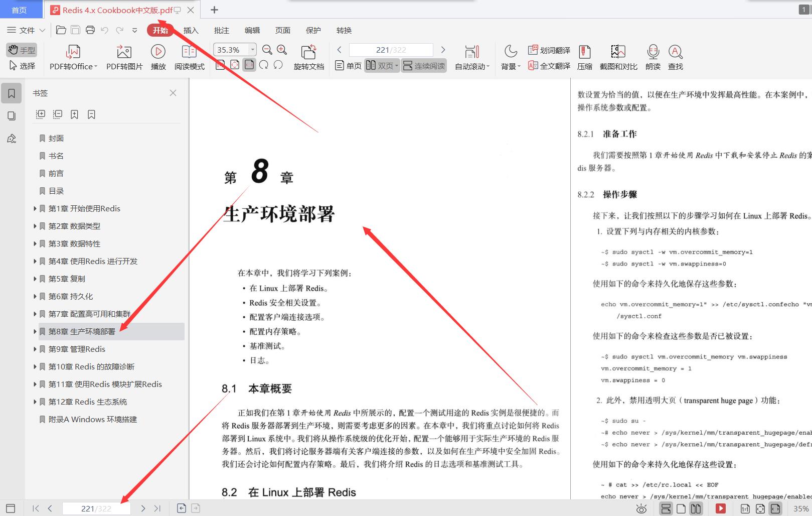Expand 第9章 管理Redis bookmark
The width and height of the screenshot is (812, 516).
pos(35,349)
